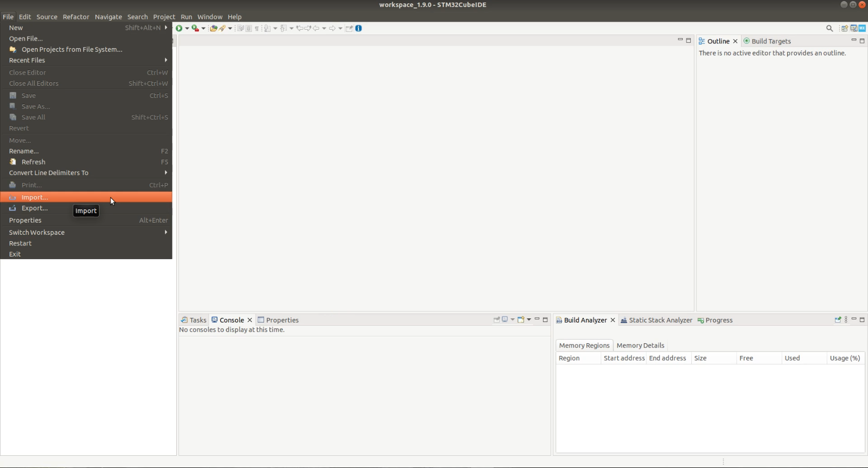Maximize the editor area
868x468 pixels.
(x=689, y=40)
